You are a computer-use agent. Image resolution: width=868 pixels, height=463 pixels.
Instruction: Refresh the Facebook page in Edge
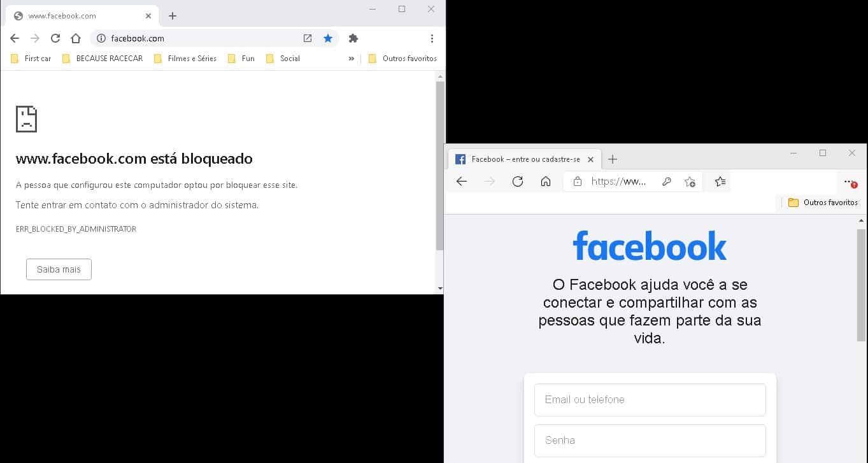coord(518,182)
